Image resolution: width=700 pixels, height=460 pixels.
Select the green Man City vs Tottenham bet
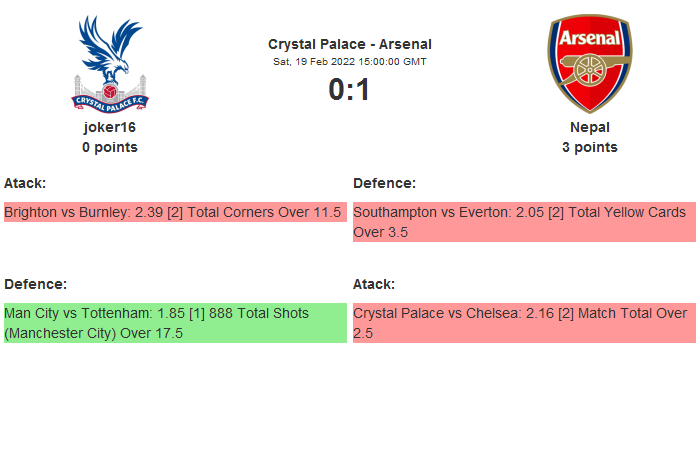(174, 323)
